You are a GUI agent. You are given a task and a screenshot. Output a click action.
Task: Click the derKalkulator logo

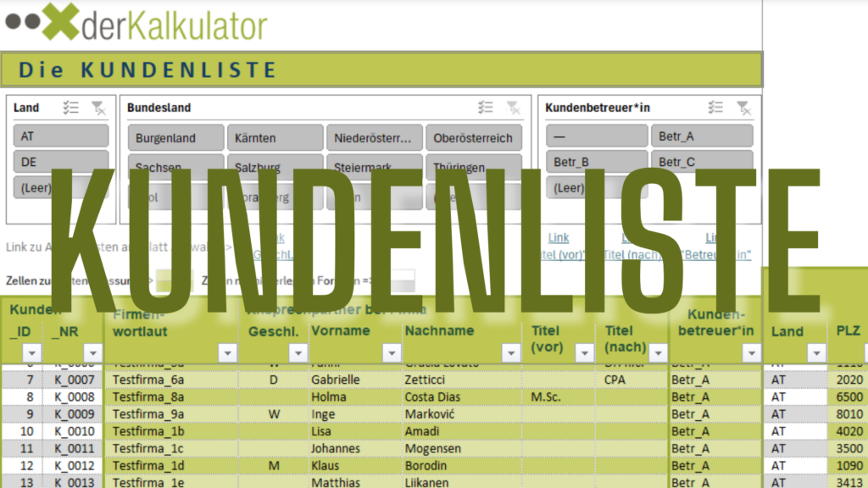[136, 23]
